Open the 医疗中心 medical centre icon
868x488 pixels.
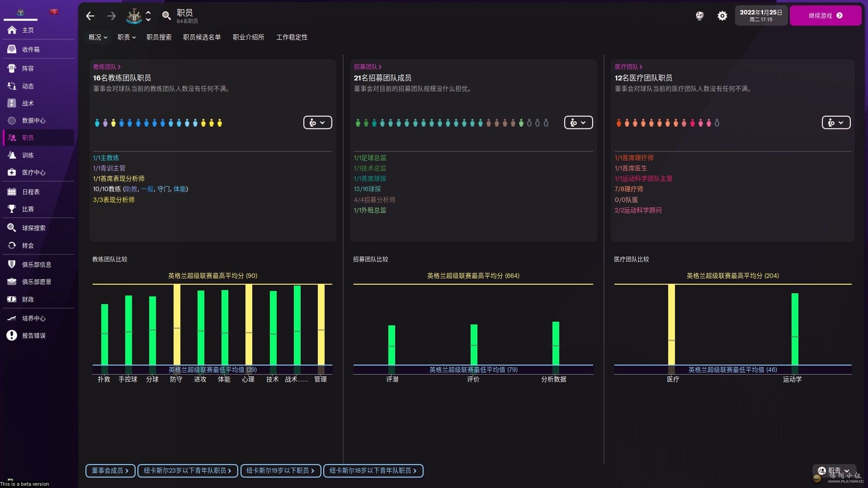point(12,172)
